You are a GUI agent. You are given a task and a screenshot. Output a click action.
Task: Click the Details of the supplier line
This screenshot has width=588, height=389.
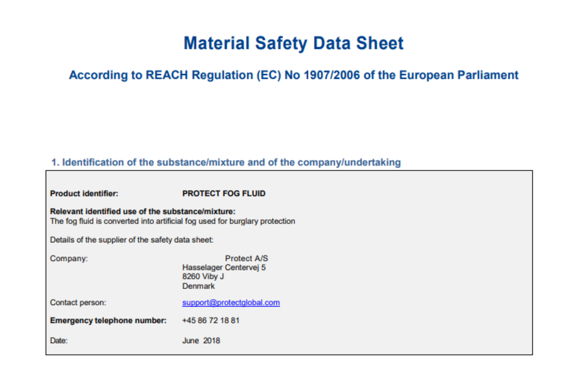131,240
